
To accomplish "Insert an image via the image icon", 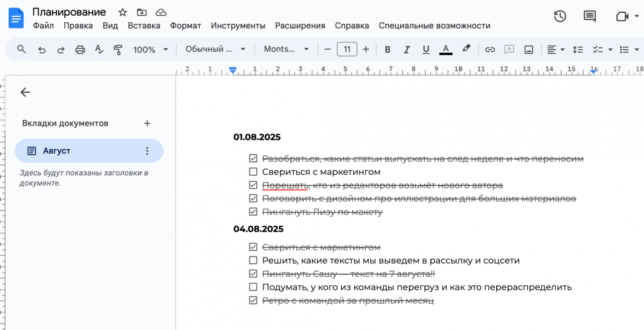I will click(529, 49).
